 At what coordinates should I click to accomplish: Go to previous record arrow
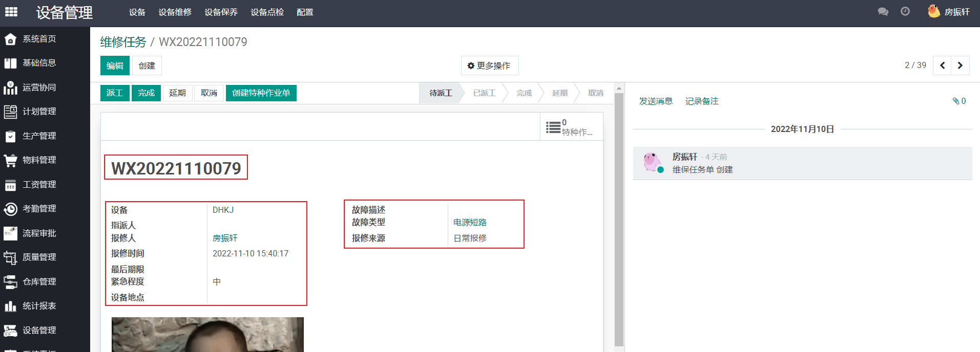942,65
